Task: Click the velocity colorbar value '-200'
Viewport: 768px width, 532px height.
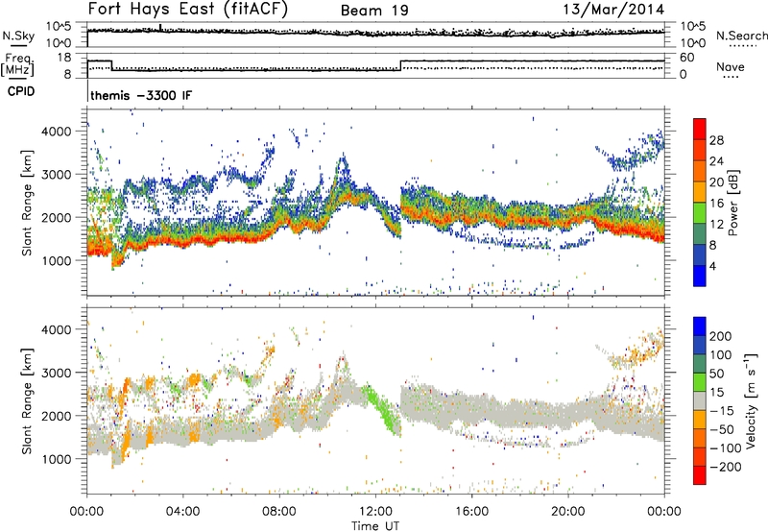Action: coord(726,467)
